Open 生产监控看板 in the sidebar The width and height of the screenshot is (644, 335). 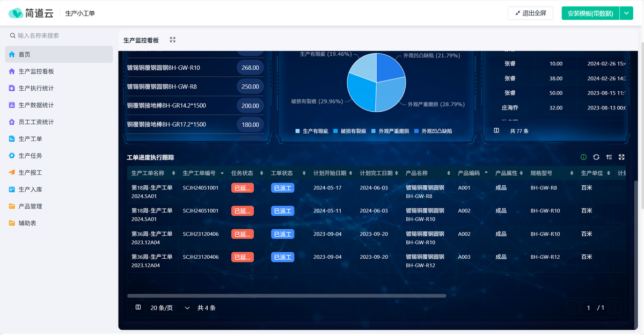tap(36, 71)
